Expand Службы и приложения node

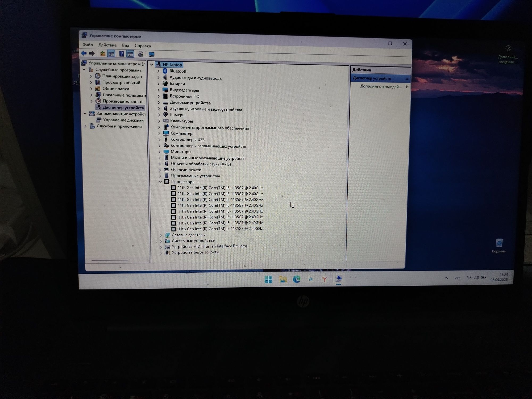85,126
